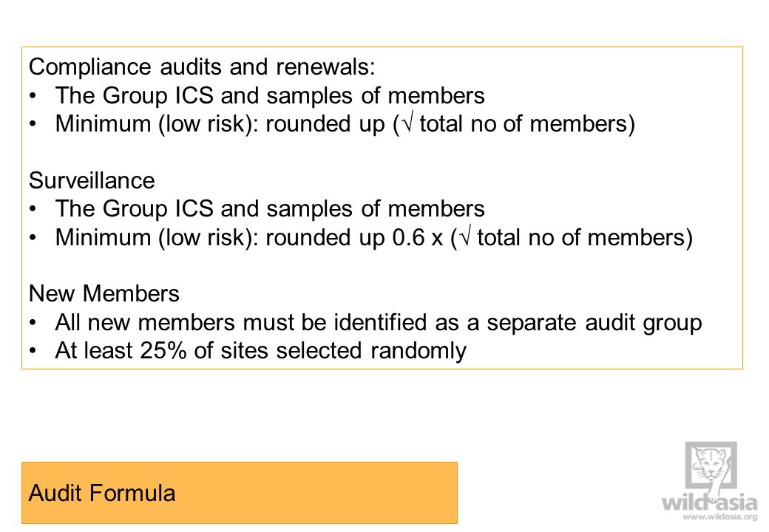Click the bullet point before At least 25%
The image size is (769, 532).
click(33, 351)
